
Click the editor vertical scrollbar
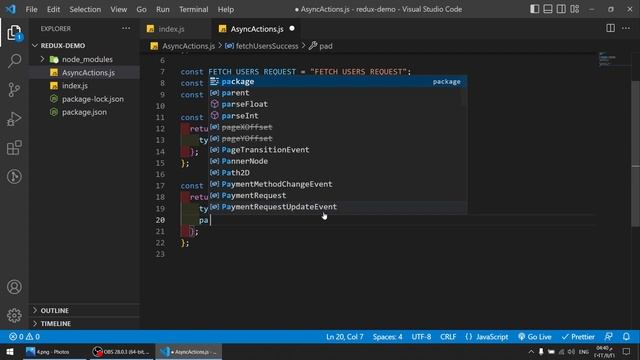click(636, 153)
